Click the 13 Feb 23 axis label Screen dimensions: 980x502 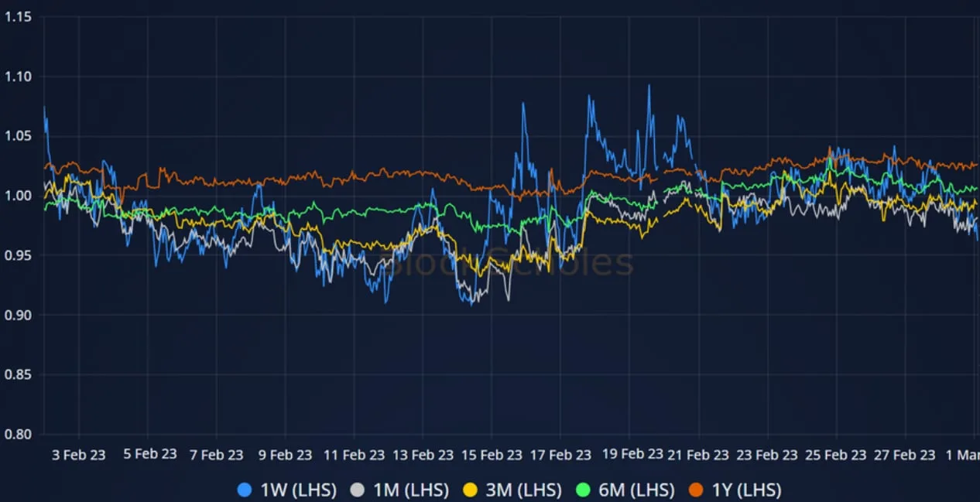coord(422,455)
